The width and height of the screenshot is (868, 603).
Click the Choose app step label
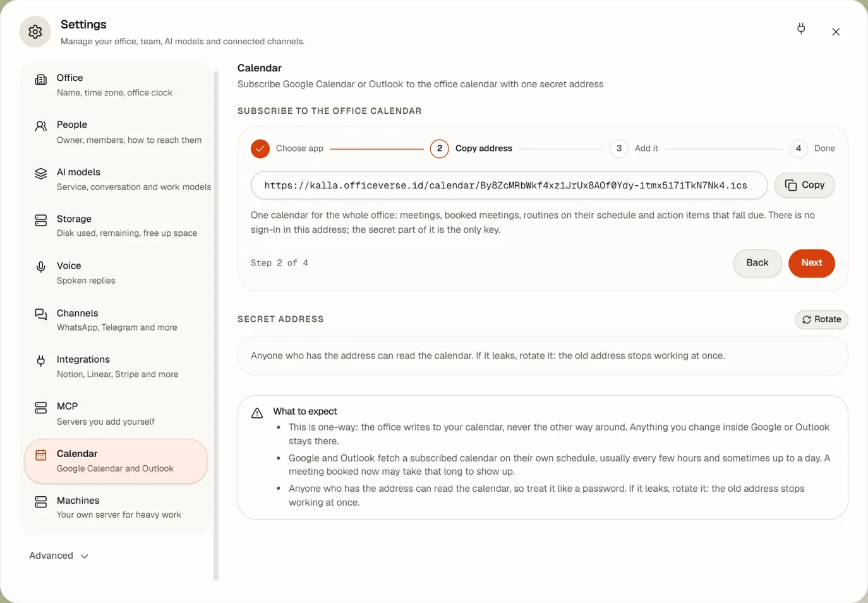click(x=299, y=149)
